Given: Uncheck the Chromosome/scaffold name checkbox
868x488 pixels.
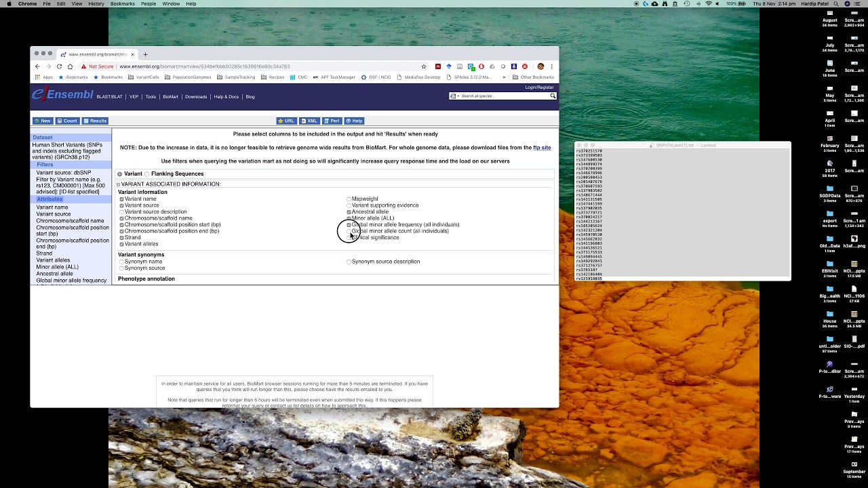Looking at the screenshot, I should pyautogui.click(x=122, y=218).
